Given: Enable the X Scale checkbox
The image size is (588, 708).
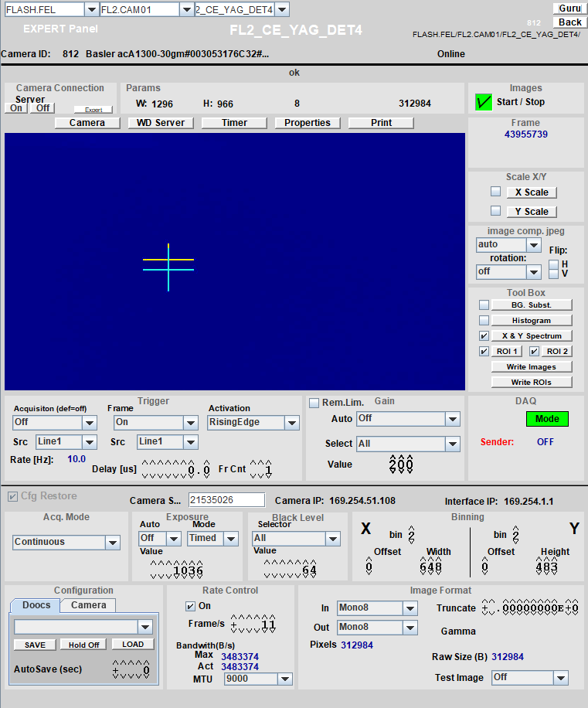Looking at the screenshot, I should pos(495,192).
